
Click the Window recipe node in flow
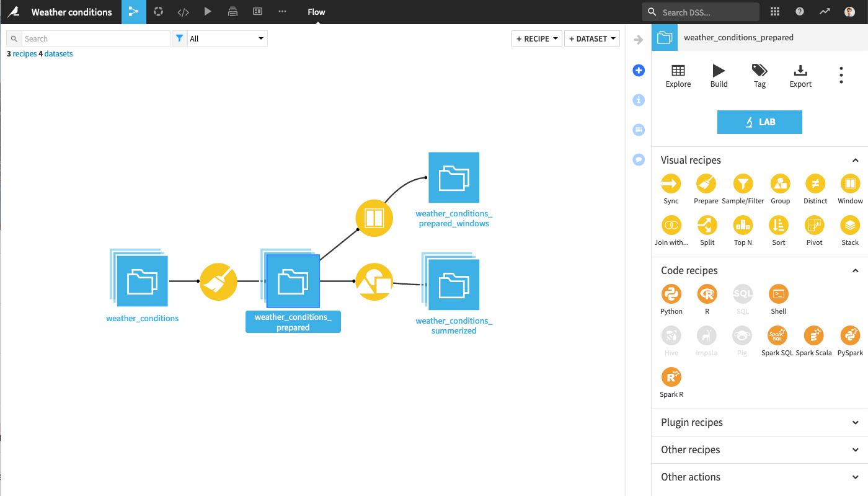pyautogui.click(x=374, y=218)
